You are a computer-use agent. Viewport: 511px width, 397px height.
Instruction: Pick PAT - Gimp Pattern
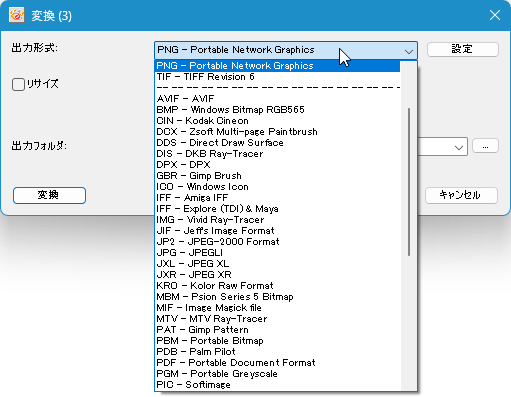click(278, 330)
